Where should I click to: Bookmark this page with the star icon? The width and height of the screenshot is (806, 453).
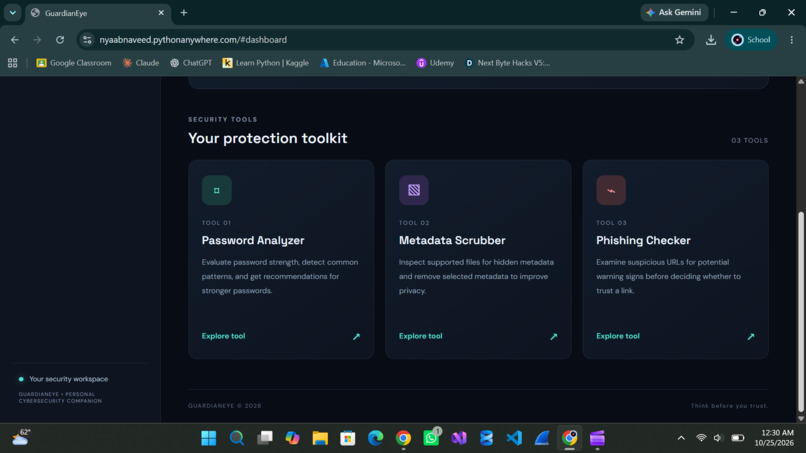(x=680, y=40)
